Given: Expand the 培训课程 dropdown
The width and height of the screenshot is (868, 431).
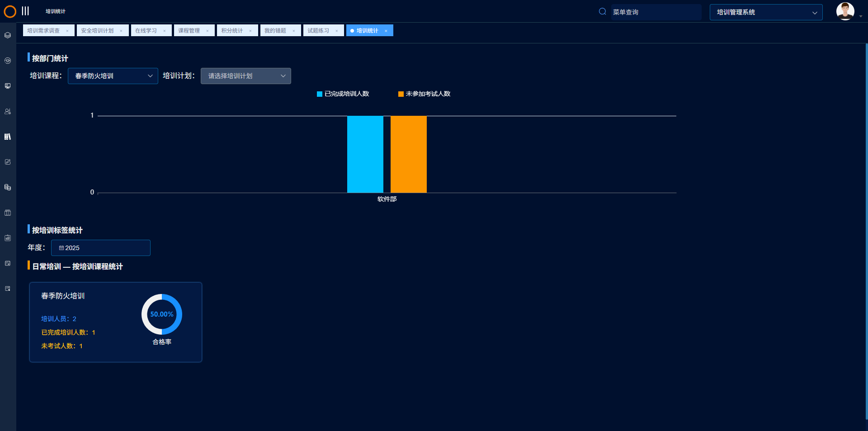Looking at the screenshot, I should click(113, 76).
